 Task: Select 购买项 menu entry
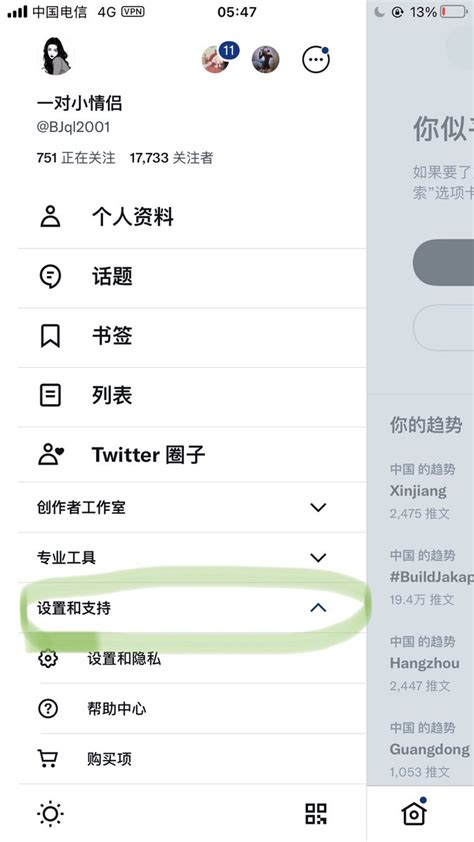[192, 759]
